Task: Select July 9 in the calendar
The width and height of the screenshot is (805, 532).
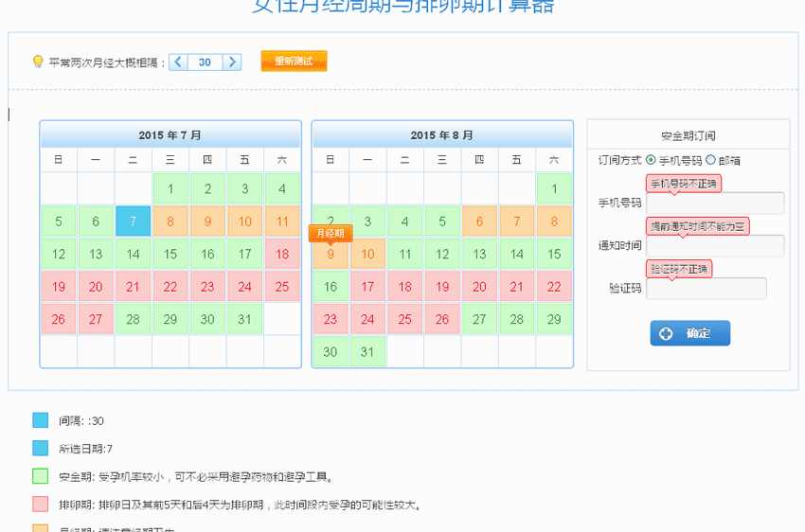Action: pyautogui.click(x=207, y=222)
